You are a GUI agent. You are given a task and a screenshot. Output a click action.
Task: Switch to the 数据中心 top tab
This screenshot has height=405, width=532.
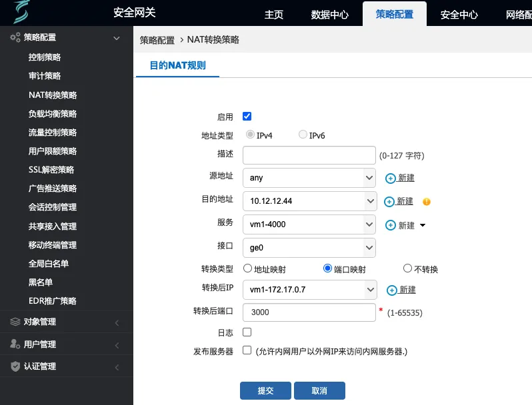(x=330, y=15)
